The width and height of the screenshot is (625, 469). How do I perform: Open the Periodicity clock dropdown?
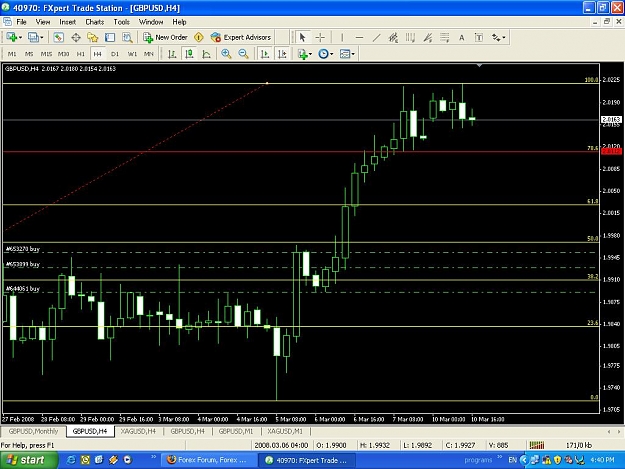(x=325, y=54)
